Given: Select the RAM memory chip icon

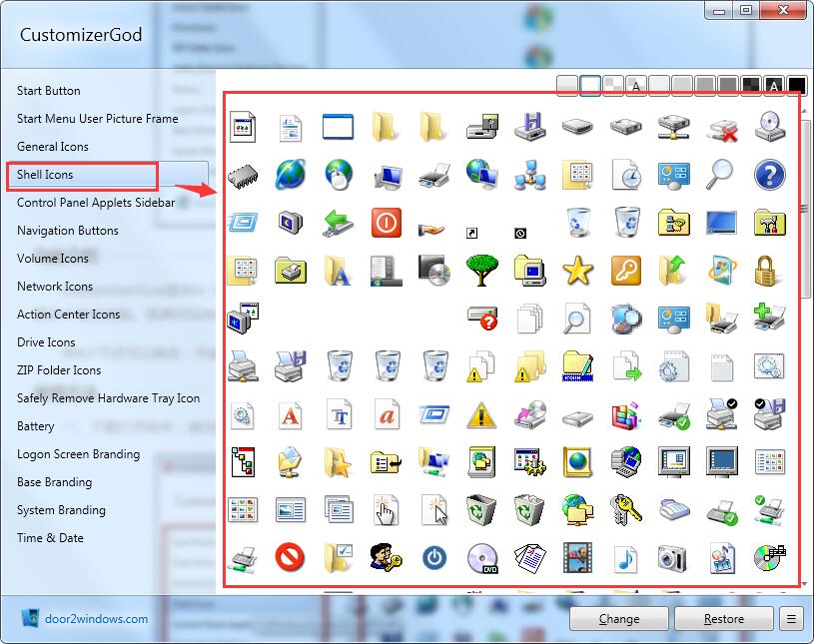Looking at the screenshot, I should point(243,176).
